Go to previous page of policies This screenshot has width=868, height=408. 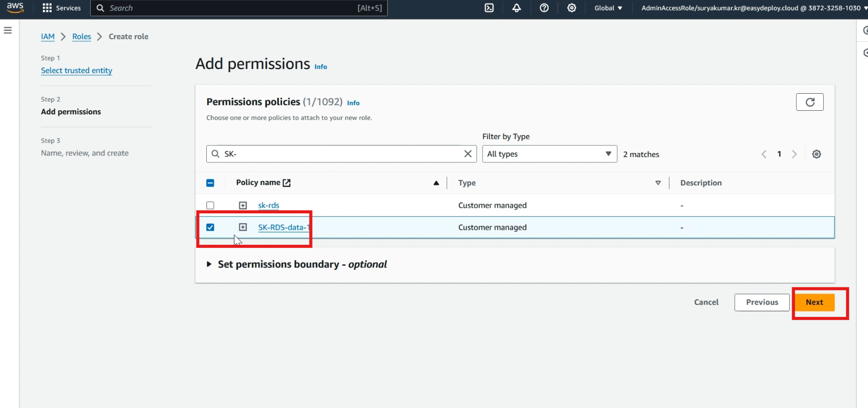click(764, 154)
